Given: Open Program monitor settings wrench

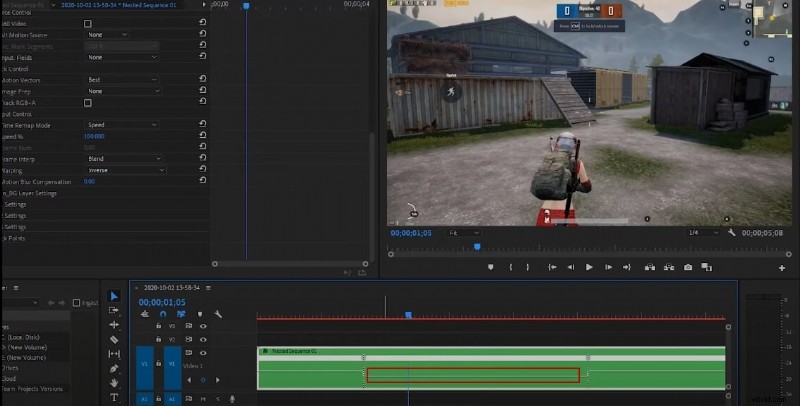Looking at the screenshot, I should point(731,233).
